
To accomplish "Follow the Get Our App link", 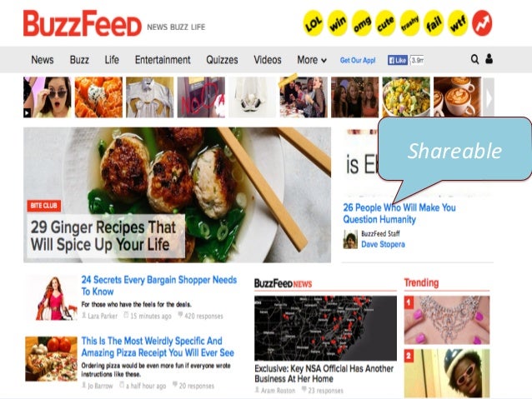I will (x=358, y=60).
